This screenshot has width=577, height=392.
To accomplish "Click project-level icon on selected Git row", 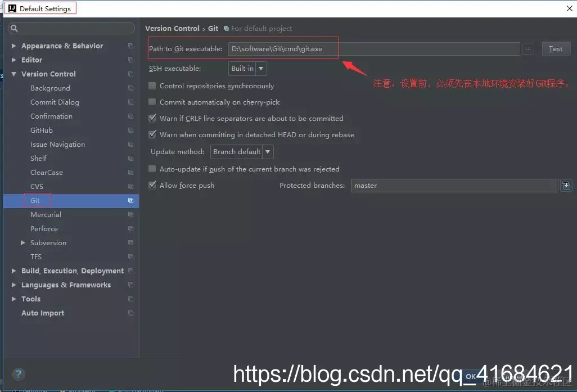I will point(130,201).
